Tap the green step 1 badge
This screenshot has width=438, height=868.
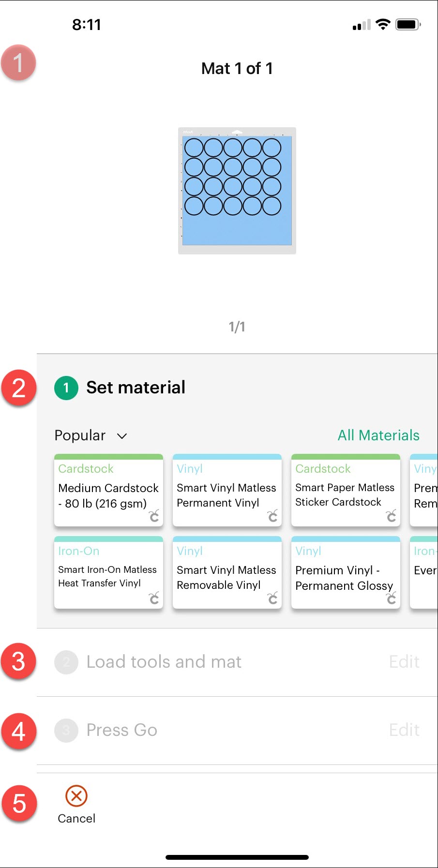[x=65, y=387]
